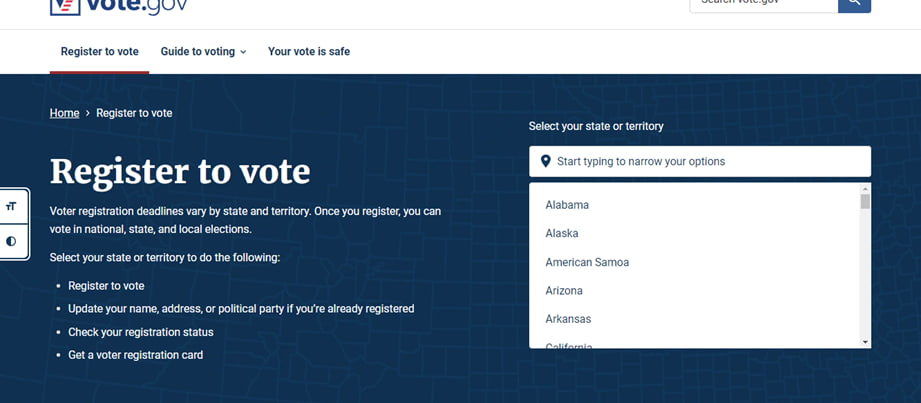
Task: Select Alabama from the state list
Action: 567,205
